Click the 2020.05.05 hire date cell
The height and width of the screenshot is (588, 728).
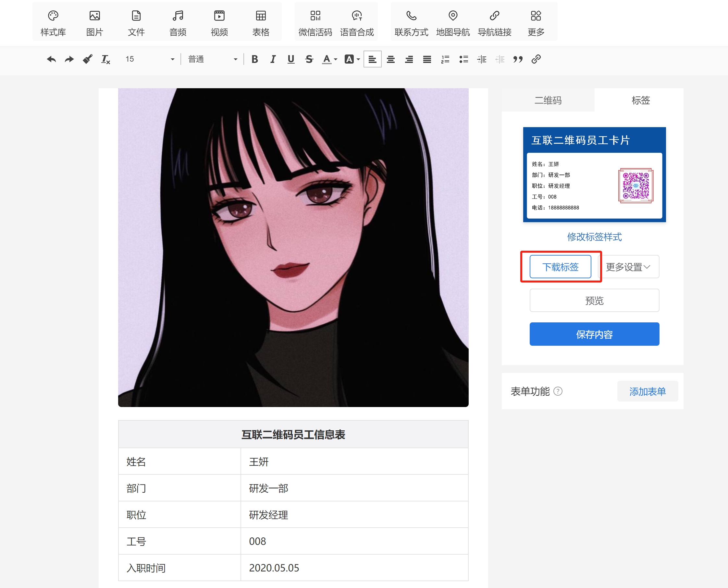[x=354, y=568]
